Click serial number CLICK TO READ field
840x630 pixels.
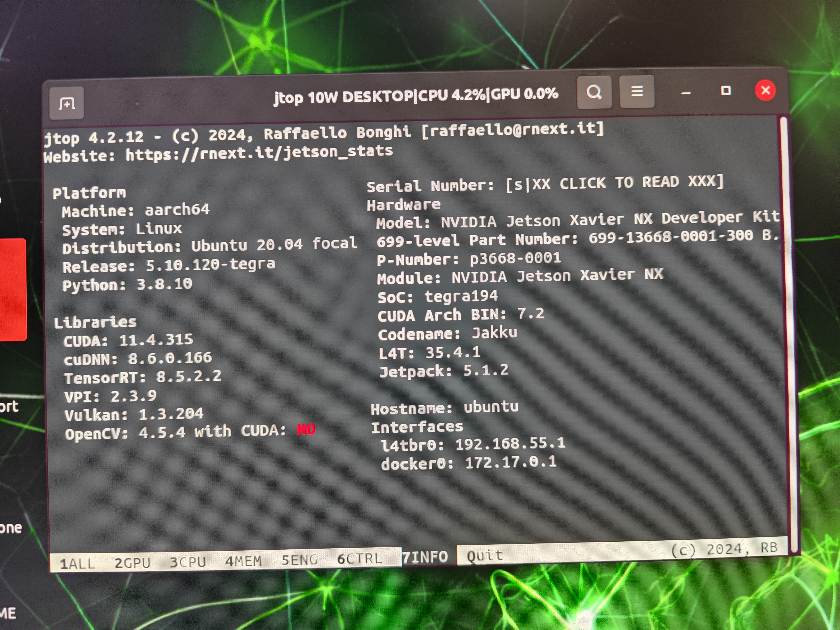tap(614, 183)
